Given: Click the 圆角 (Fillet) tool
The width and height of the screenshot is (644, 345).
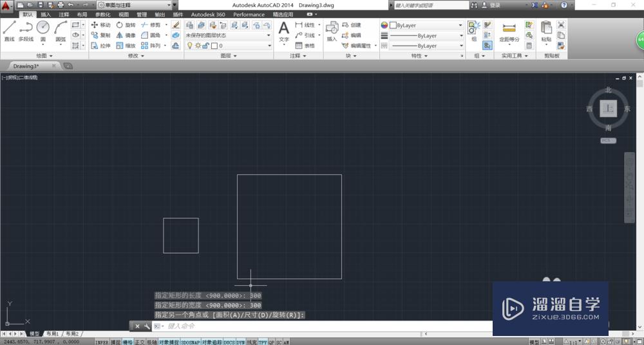Looking at the screenshot, I should tap(150, 35).
